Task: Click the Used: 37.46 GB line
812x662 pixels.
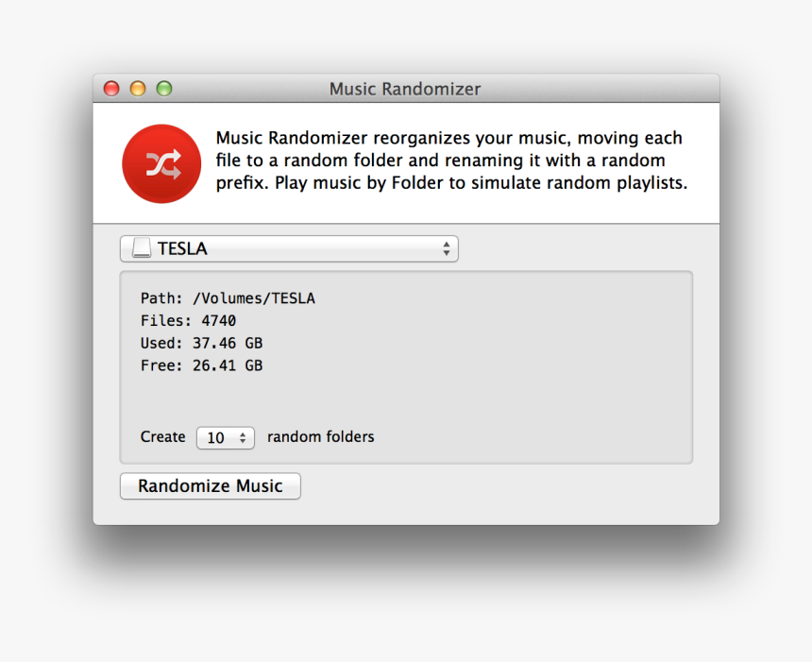Action: click(x=201, y=343)
